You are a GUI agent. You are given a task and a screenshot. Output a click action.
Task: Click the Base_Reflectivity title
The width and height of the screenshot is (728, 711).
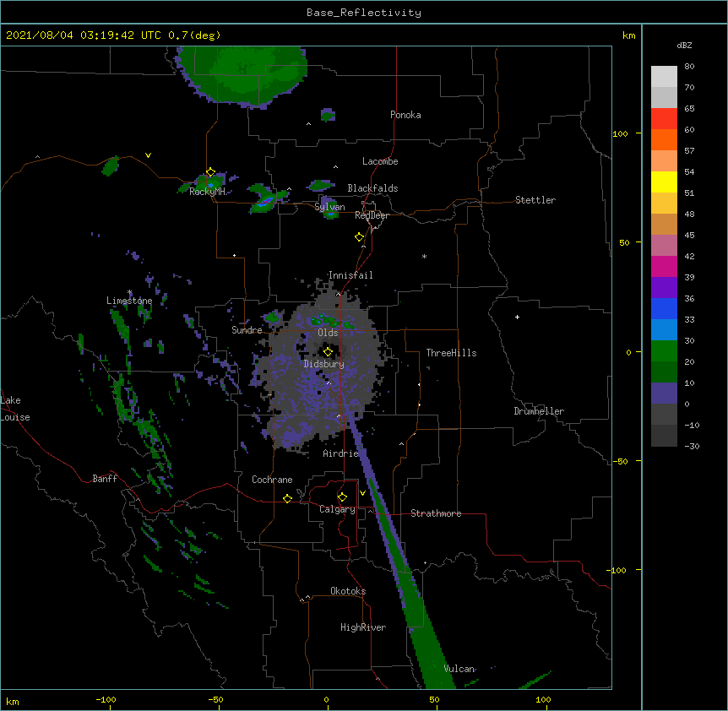pyautogui.click(x=364, y=13)
